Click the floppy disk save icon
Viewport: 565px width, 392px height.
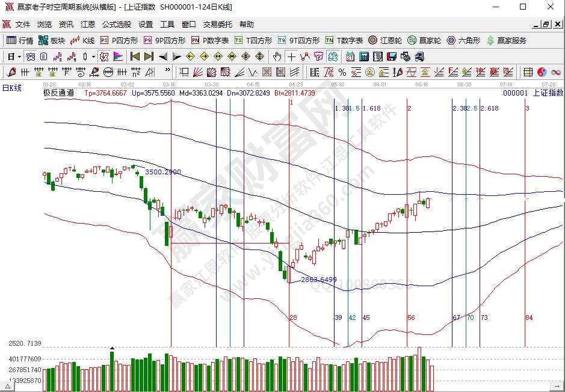pyautogui.click(x=391, y=57)
